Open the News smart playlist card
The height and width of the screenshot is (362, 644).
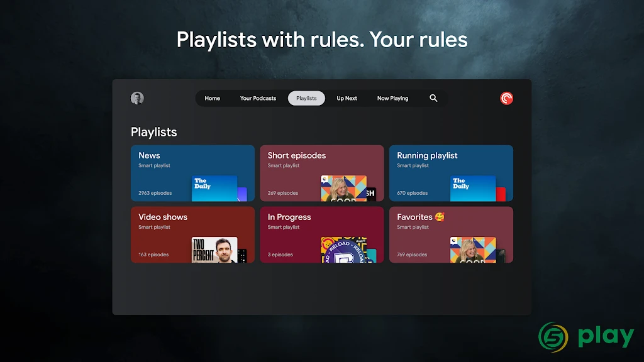pos(192,173)
